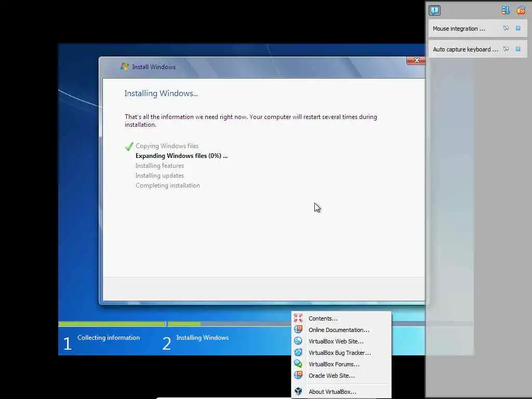Click the icon beside Oracle Web Site
Viewport: 532px width, 399px height.
point(298,375)
